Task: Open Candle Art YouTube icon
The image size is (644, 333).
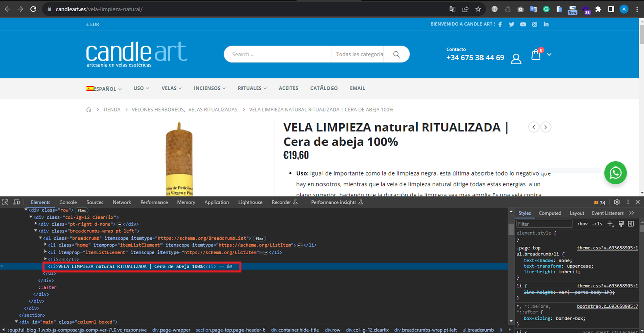Action: (523, 24)
